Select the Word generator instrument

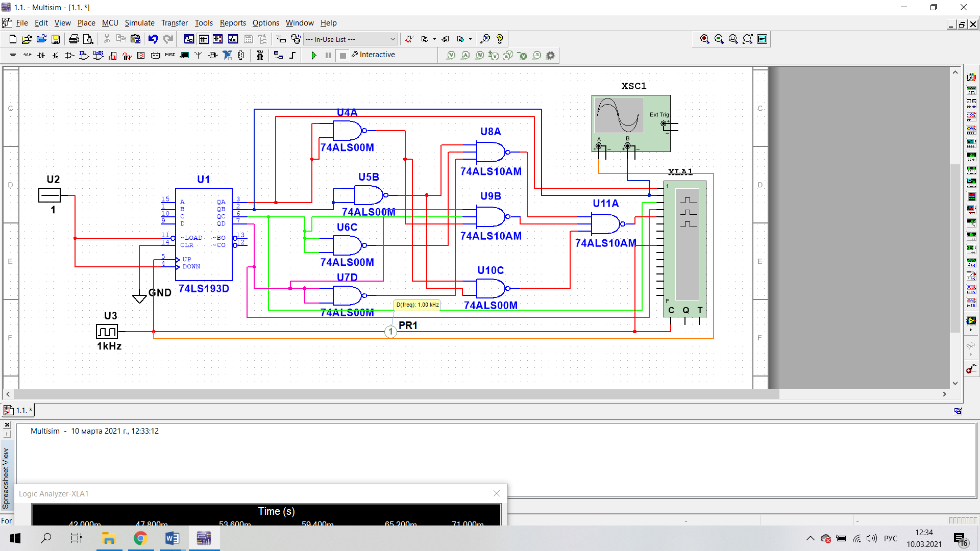click(x=971, y=170)
